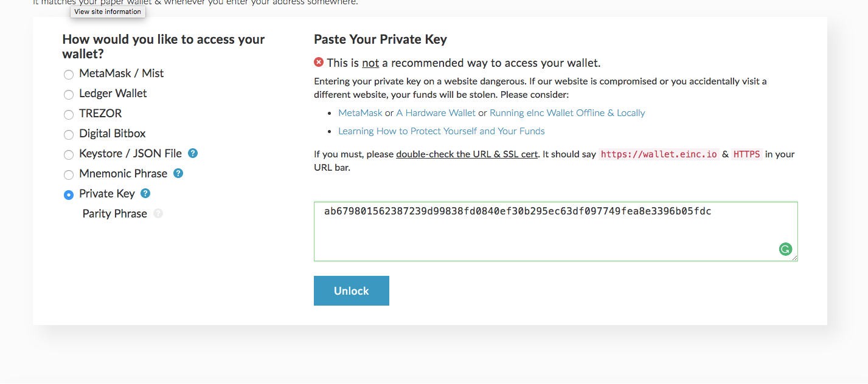Select Keystore / JSON File option

coord(69,154)
